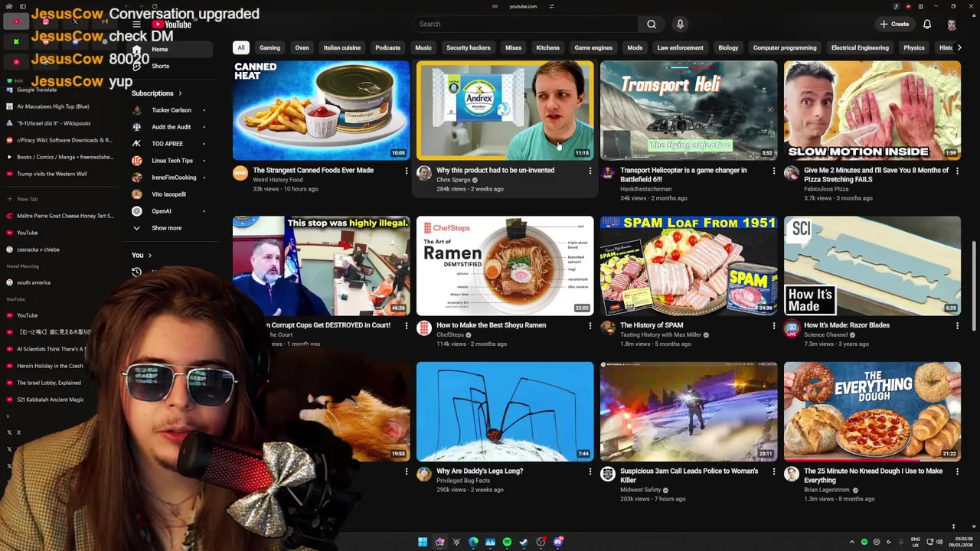
Task: Open the notifications bell
Action: click(x=927, y=24)
